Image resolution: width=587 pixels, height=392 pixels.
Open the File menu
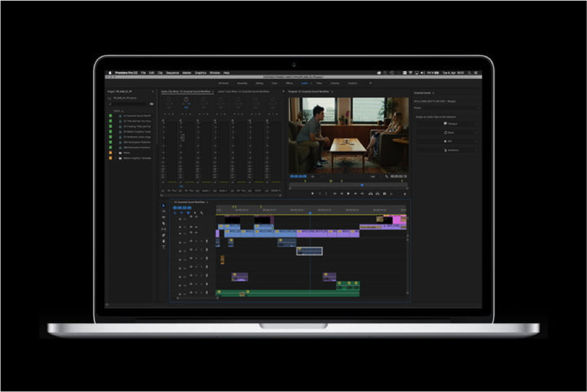143,73
